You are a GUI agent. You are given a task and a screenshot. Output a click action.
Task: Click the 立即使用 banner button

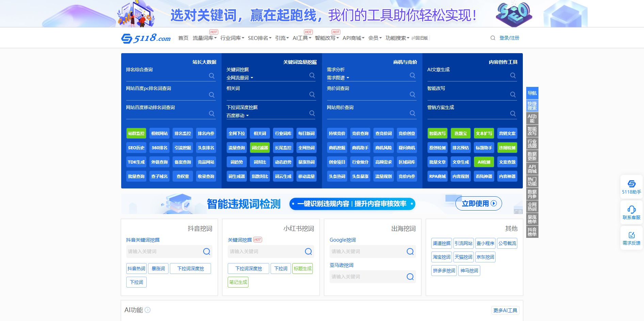479,203
